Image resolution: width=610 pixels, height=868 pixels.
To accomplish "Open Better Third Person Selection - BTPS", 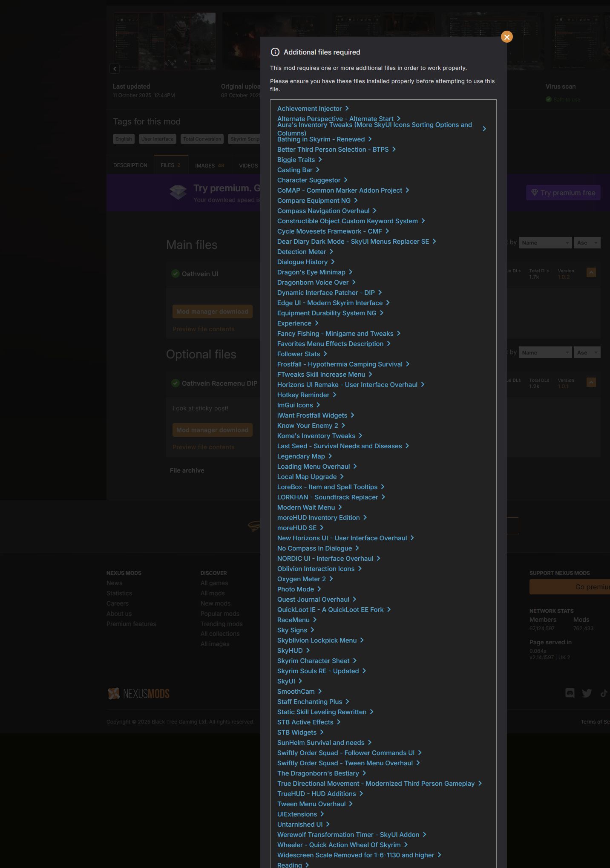I will point(333,150).
